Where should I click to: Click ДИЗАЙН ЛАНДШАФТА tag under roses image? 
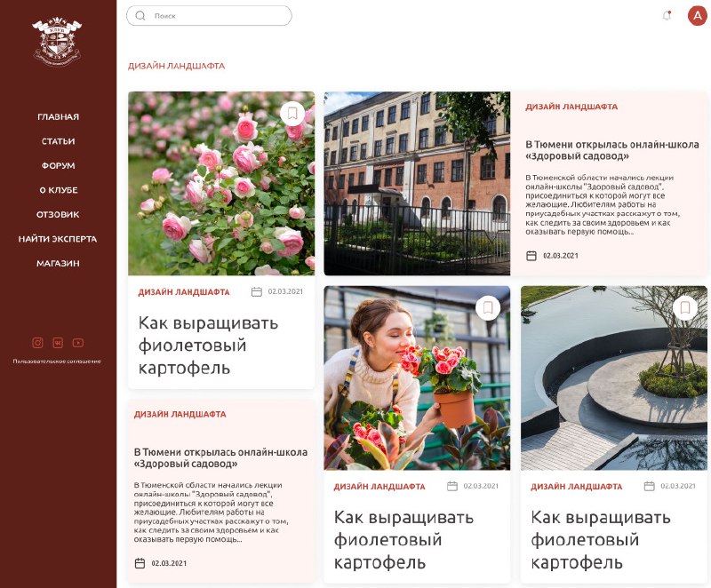pos(184,292)
